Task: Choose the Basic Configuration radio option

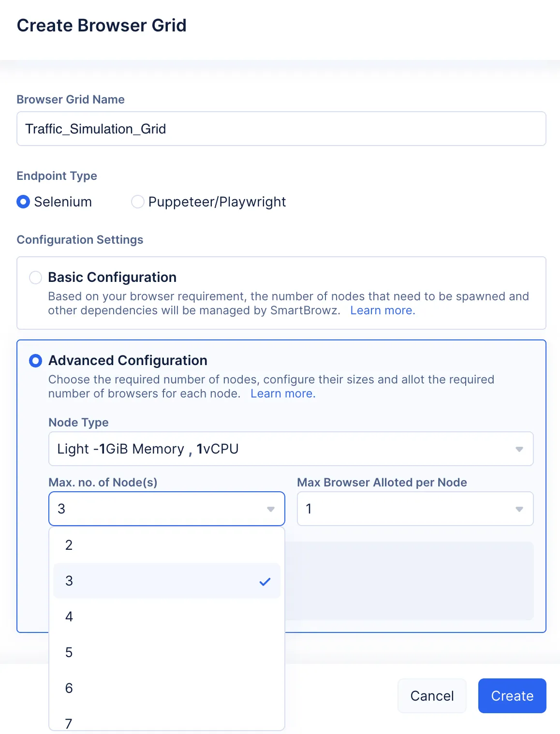Action: pos(35,278)
